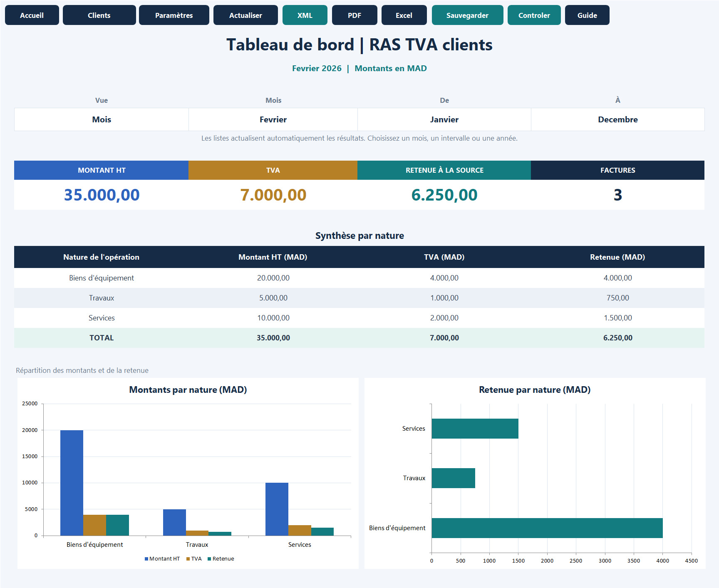Export the dashboard to Excel

tap(404, 15)
